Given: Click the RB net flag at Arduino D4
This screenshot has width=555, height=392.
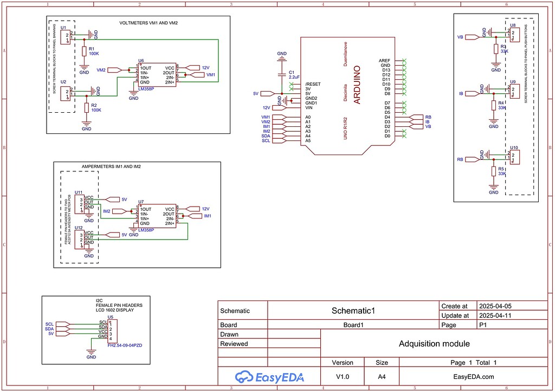Looking at the screenshot, I should coord(416,117).
